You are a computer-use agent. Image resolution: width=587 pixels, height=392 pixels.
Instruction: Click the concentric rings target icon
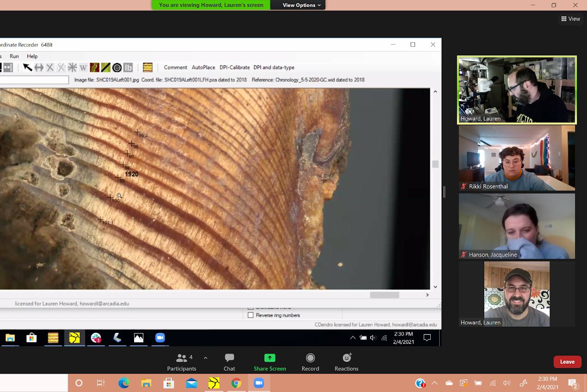coord(117,68)
